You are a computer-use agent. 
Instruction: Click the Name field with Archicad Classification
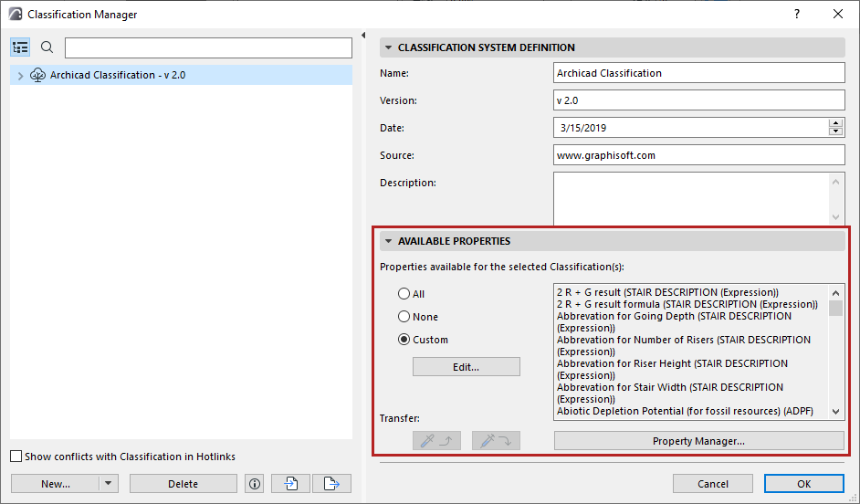(698, 73)
